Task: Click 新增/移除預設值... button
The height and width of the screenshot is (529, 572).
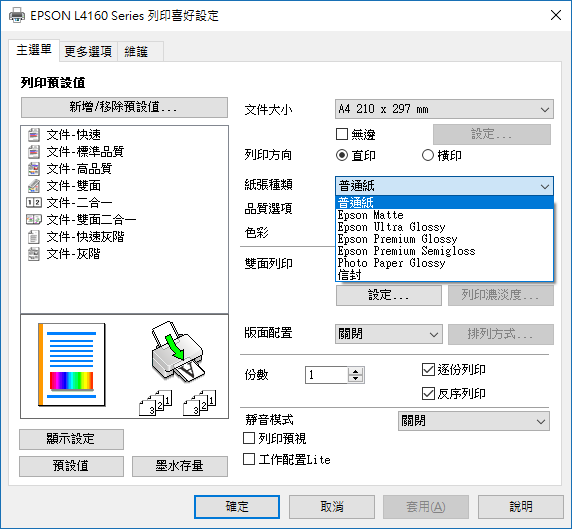Action: click(x=124, y=107)
